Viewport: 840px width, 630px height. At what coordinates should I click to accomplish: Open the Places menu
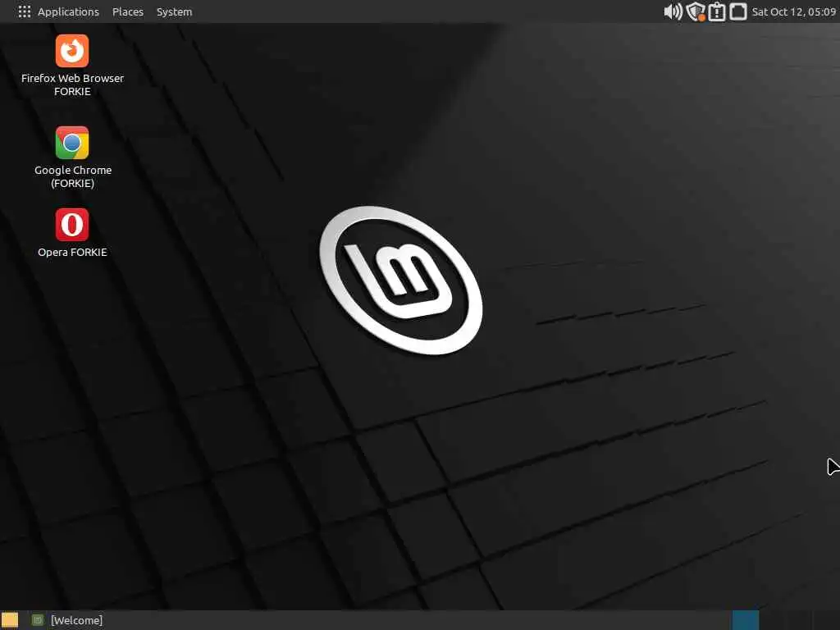(127, 11)
